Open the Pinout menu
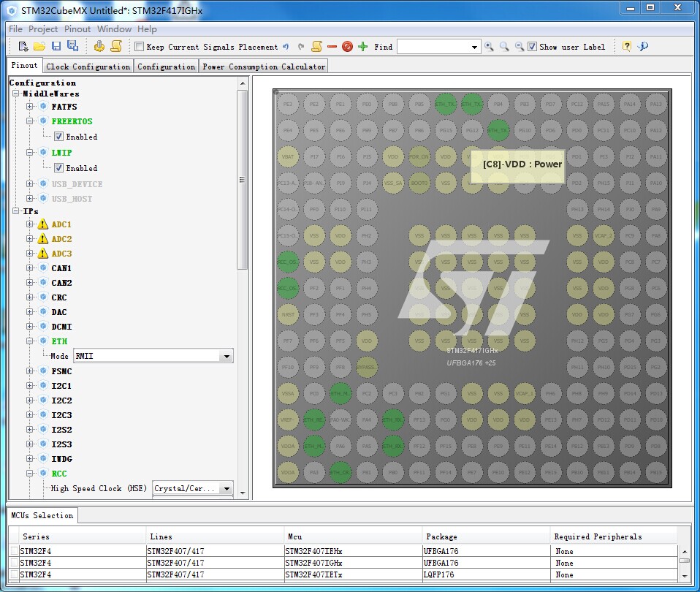Viewport: 700px width, 592px height. coord(77,29)
